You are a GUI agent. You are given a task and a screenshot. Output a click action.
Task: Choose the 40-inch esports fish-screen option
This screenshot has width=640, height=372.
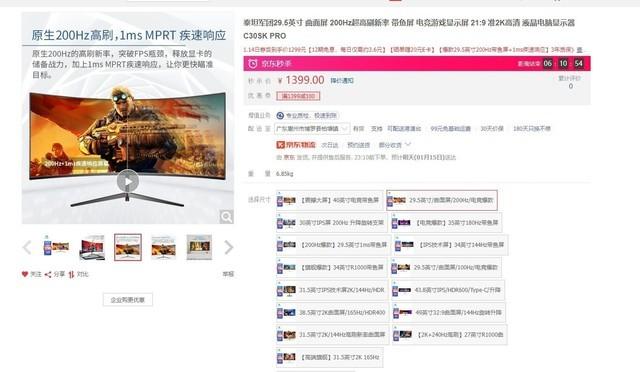(x=330, y=200)
